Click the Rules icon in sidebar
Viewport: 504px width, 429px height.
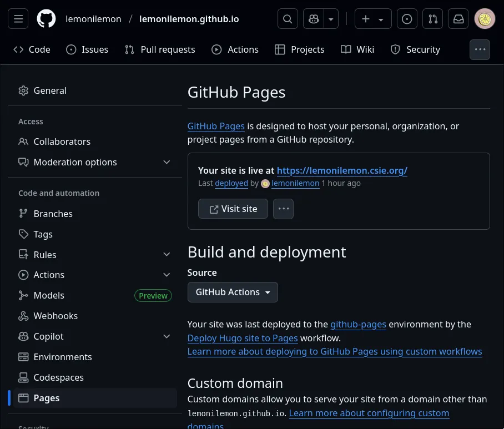point(23,255)
